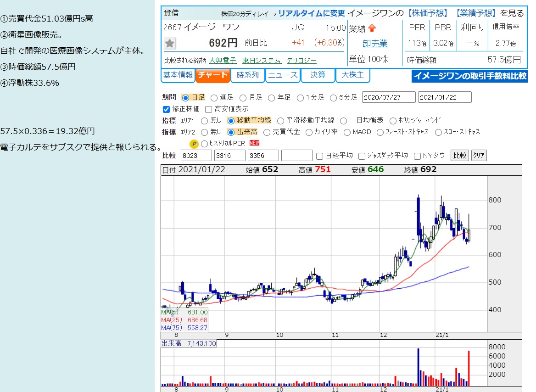This screenshot has height=392, width=536.
Task: Click the comparison field containing 3316
Action: 230,156
